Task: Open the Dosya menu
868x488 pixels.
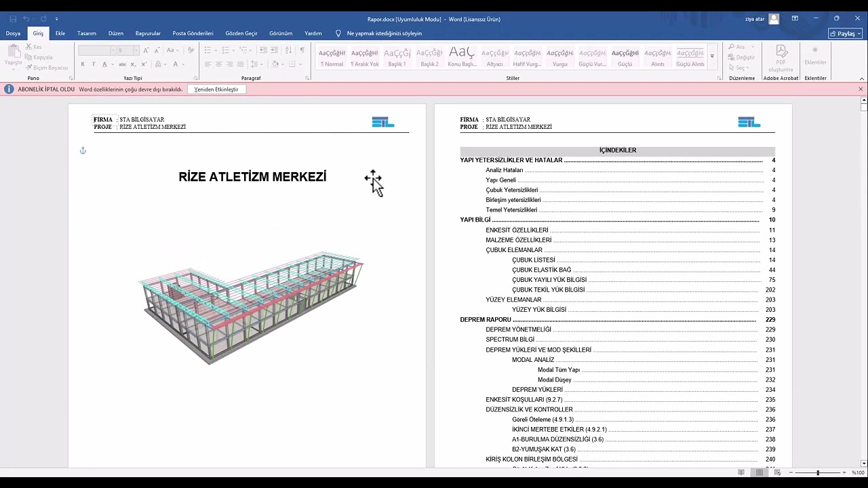Action: point(13,33)
